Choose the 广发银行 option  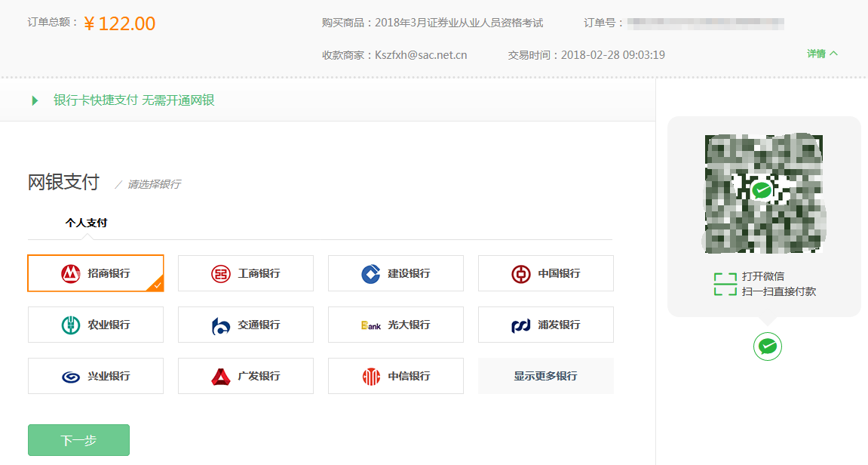click(246, 376)
